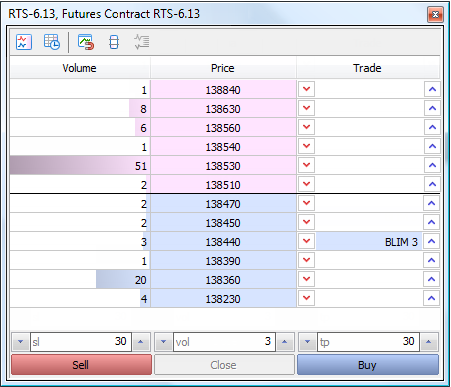Click the sl input field showing 30
The image size is (451, 387).
click(81, 342)
